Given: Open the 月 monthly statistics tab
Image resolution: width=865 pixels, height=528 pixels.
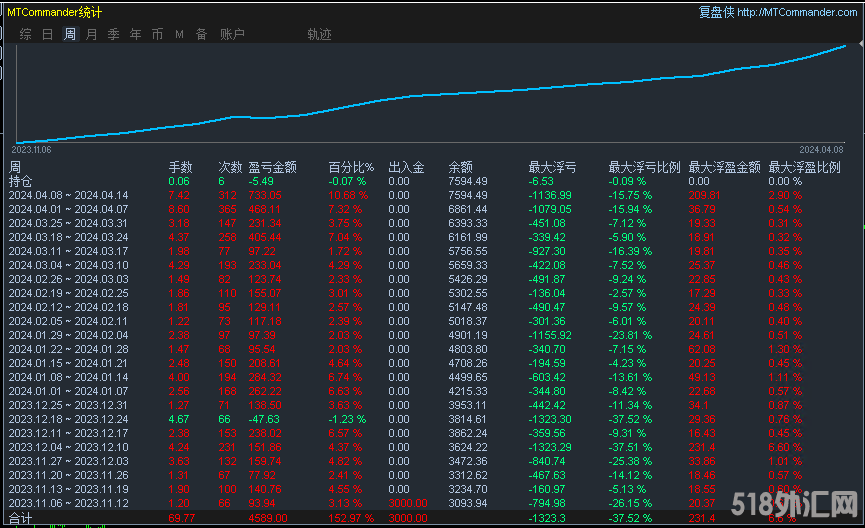Looking at the screenshot, I should pos(92,34).
